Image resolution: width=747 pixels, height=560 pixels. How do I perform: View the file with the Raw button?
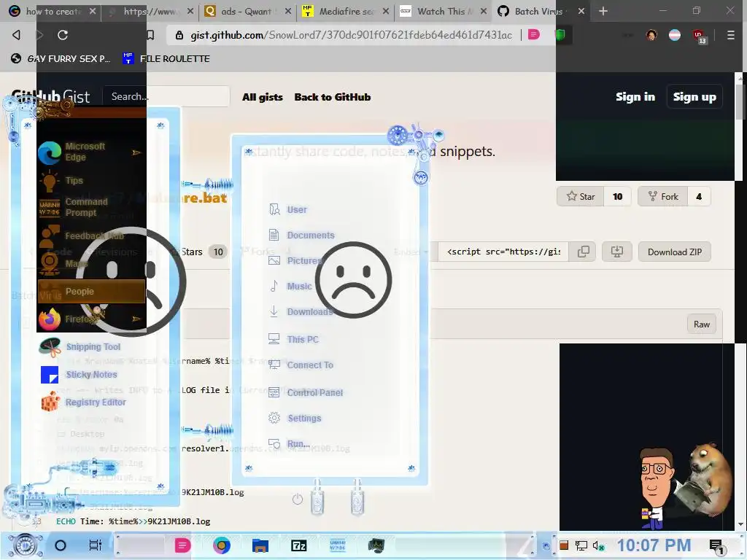[701, 324]
